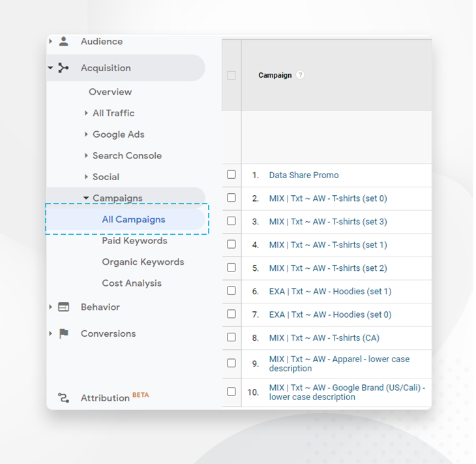Click the Audience person icon
476x464 pixels.
(63, 42)
